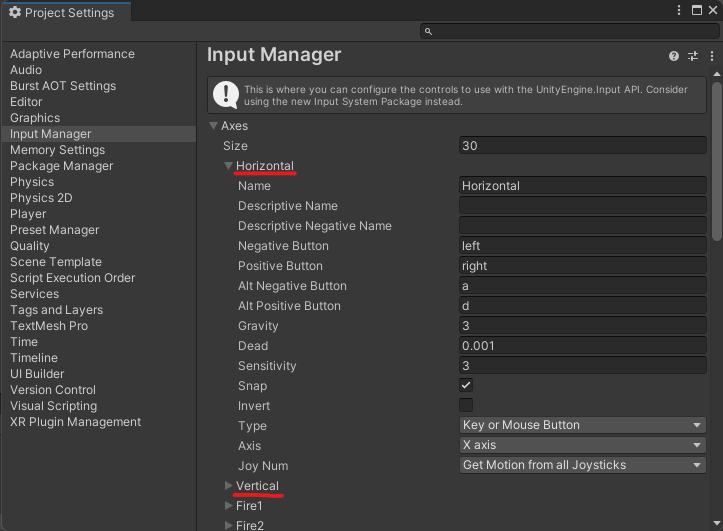
Task: Click the Sensitivity value field
Action: point(582,366)
